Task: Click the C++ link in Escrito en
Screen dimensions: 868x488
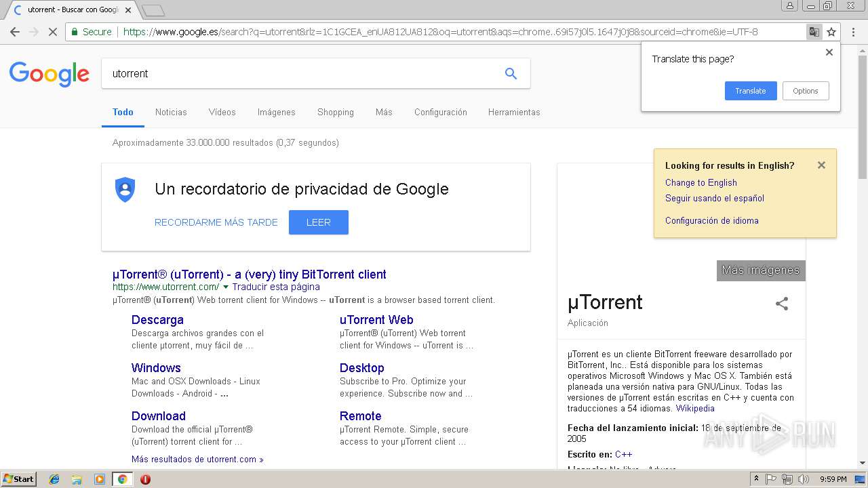Action: [624, 455]
